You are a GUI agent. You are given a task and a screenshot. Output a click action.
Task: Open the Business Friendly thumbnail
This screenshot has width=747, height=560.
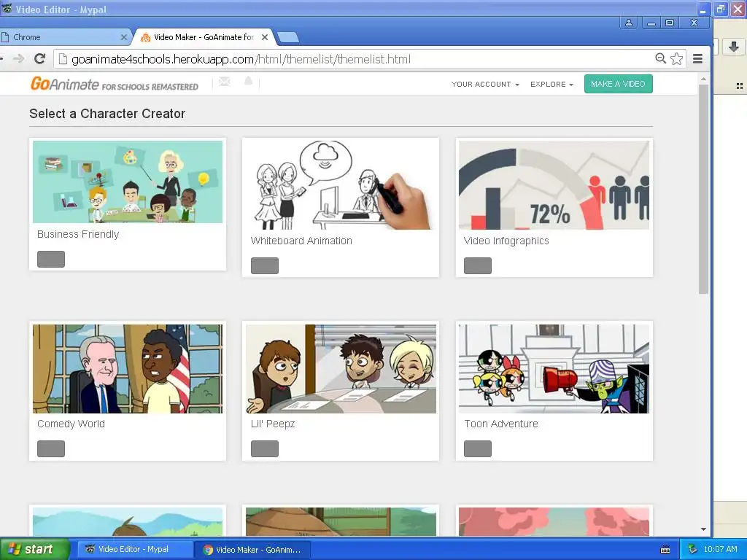coord(128,182)
